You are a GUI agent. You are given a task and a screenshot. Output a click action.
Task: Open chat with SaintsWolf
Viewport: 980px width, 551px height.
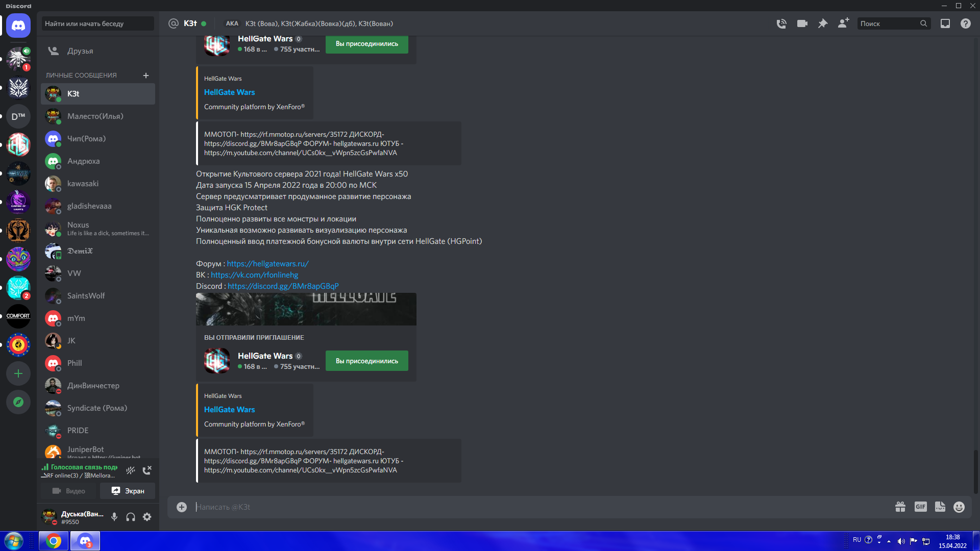[98, 296]
